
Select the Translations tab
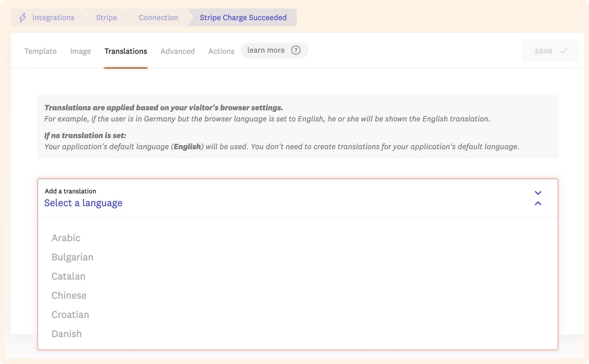pos(126,51)
